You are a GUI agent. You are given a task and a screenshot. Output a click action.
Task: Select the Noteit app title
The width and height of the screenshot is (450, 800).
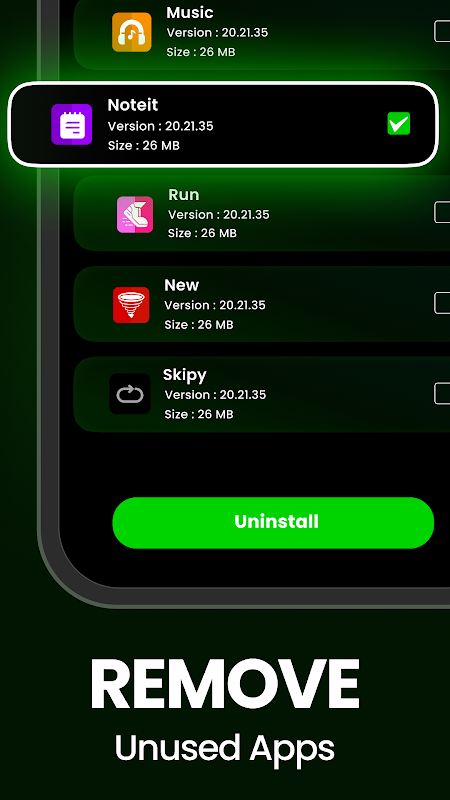pos(133,105)
